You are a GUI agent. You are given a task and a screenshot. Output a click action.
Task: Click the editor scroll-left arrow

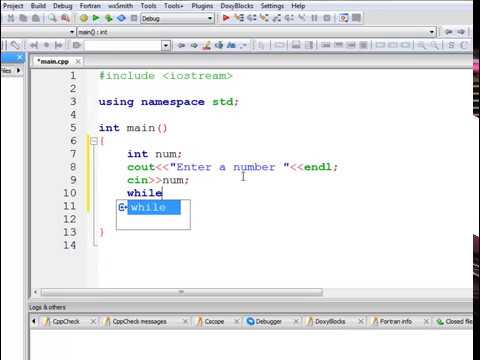(x=35, y=292)
